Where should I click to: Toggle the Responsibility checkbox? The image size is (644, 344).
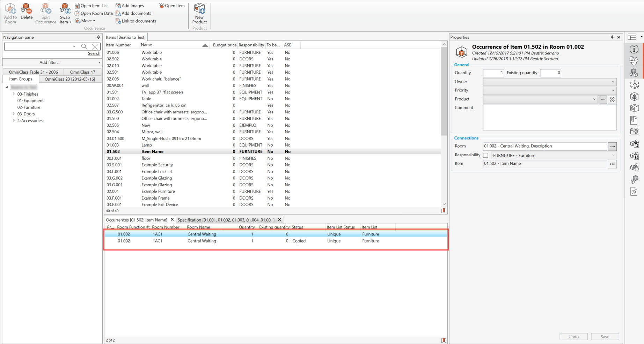(485, 155)
